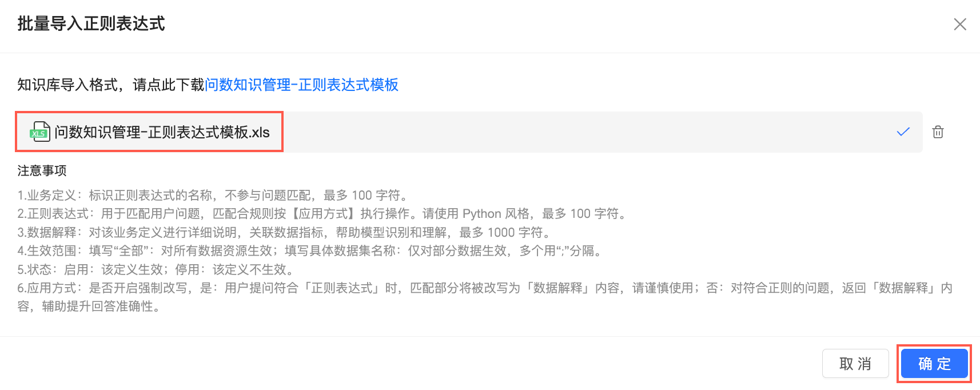Click the word Python in the notes
Image resolution: width=980 pixels, height=390 pixels.
(x=481, y=214)
